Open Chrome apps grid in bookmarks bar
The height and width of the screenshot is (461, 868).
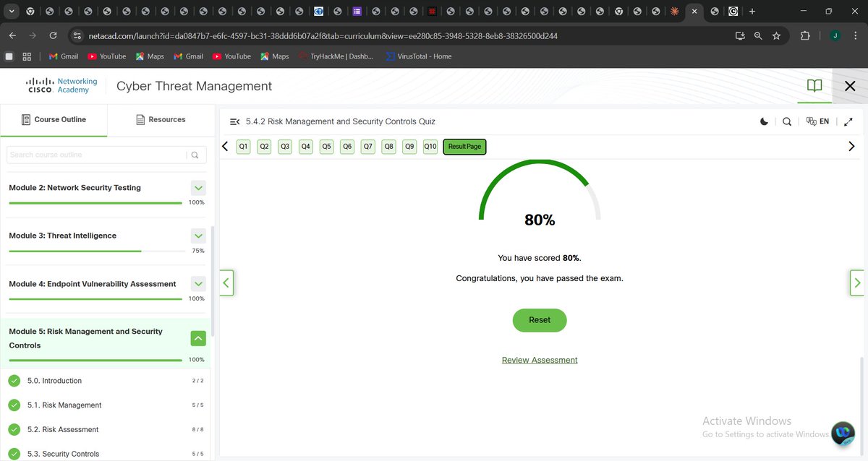click(27, 56)
